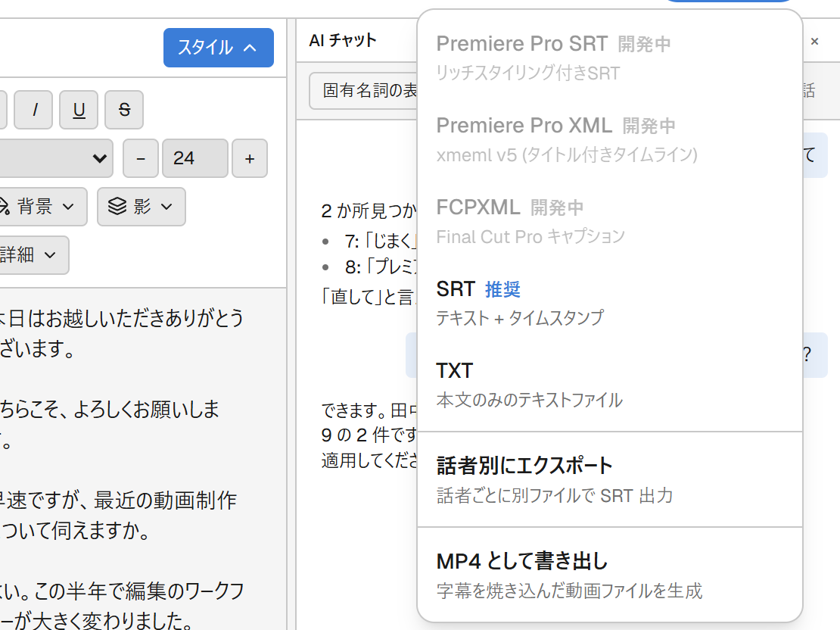Choose MP4 として書き出し option
This screenshot has width=840, height=630.
pos(610,575)
